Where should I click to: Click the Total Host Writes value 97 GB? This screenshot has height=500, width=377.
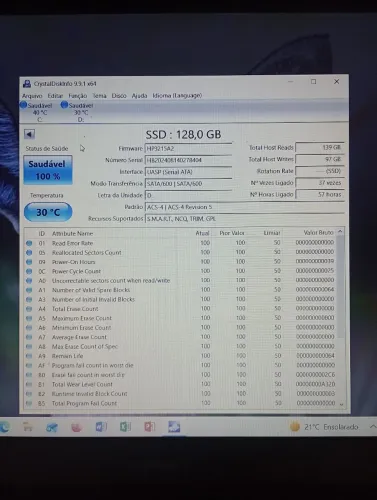(x=320, y=159)
